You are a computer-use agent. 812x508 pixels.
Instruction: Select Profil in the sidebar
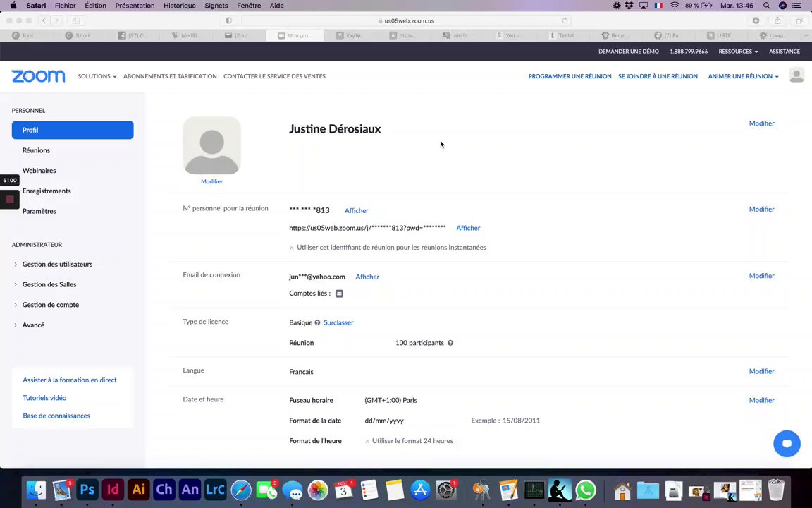pyautogui.click(x=73, y=130)
